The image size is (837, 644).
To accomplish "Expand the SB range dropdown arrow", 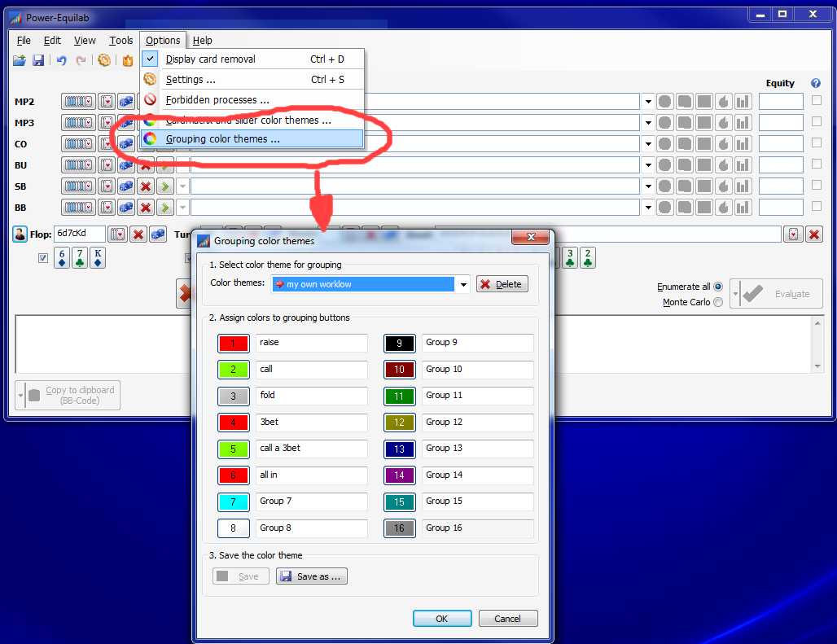I will 648,186.
